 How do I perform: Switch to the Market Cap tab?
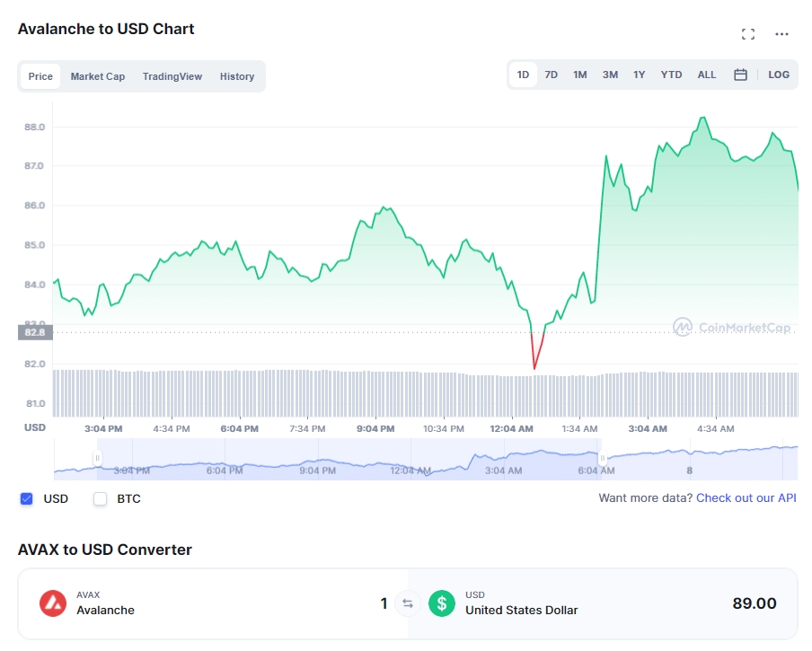pyautogui.click(x=98, y=76)
